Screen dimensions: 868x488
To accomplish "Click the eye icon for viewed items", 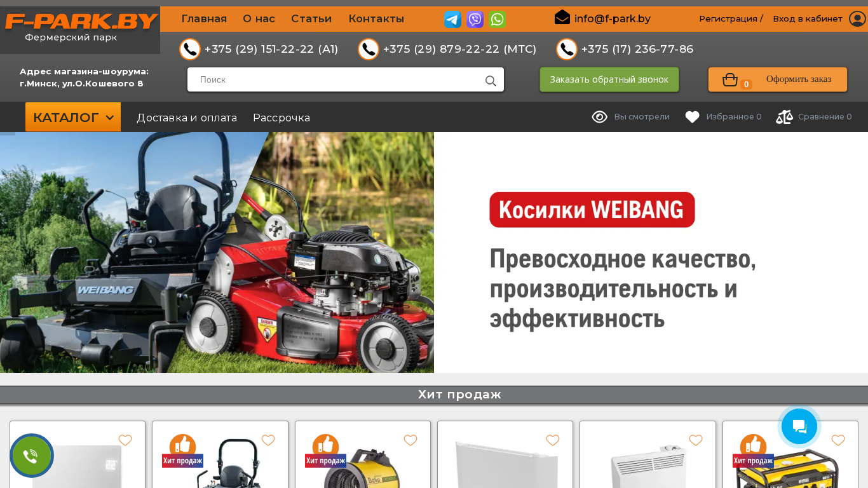I will (x=600, y=117).
